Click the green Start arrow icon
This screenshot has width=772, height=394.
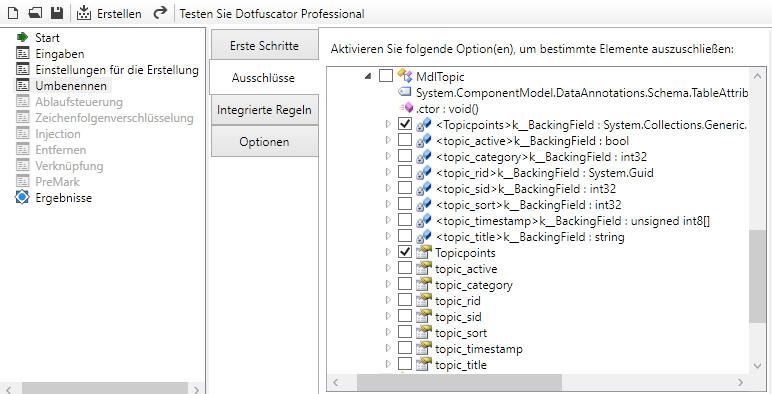23,37
